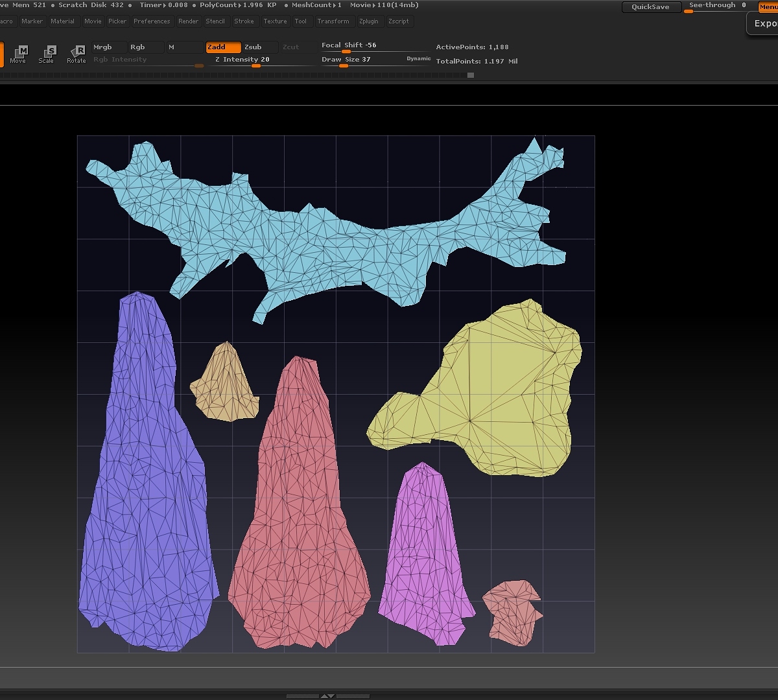This screenshot has height=700, width=778.
Task: Click the Timer 0.008 readout
Action: pos(163,5)
